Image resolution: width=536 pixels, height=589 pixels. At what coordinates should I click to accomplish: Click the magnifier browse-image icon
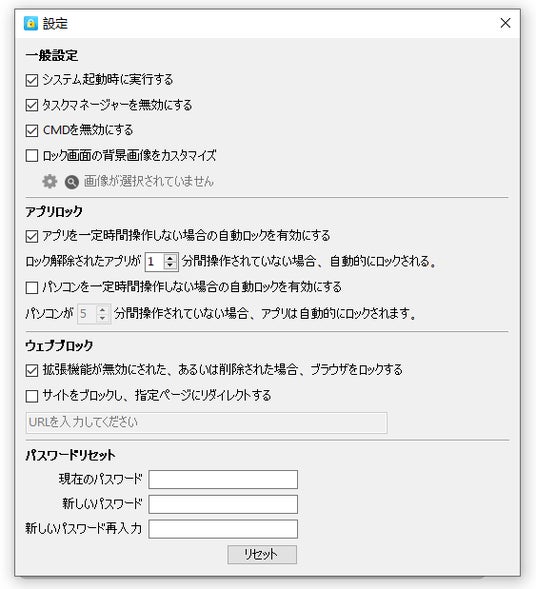71,182
